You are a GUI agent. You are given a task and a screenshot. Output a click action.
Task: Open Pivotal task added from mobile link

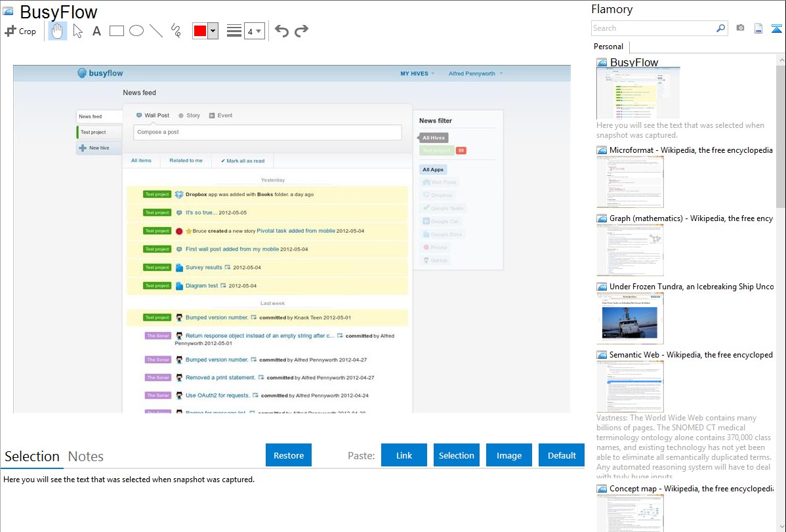coord(296,231)
